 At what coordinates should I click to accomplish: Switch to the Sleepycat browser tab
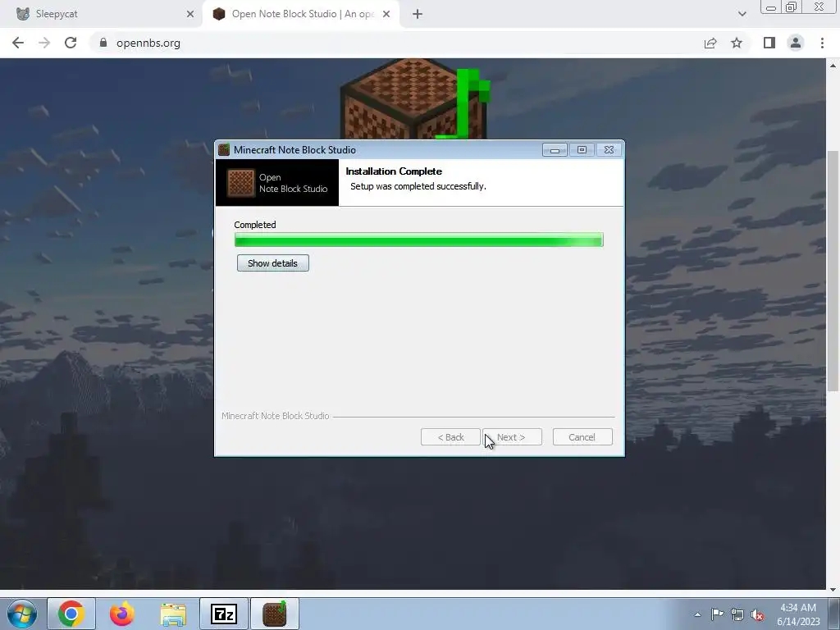coord(102,14)
